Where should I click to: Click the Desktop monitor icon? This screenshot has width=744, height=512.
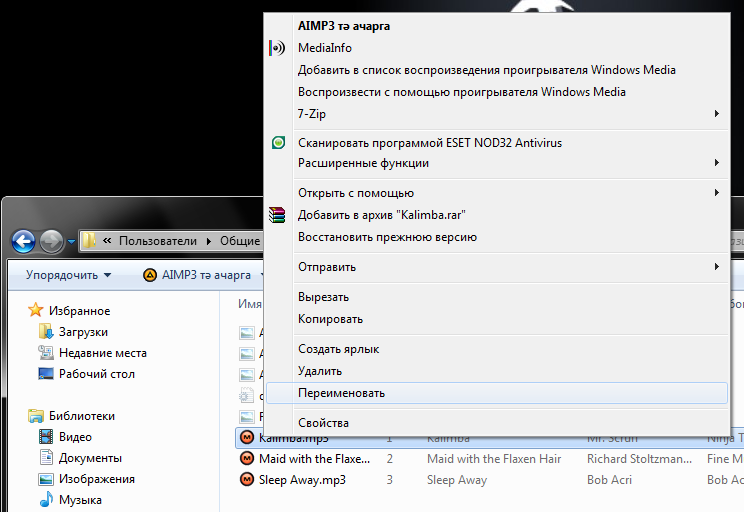point(46,374)
